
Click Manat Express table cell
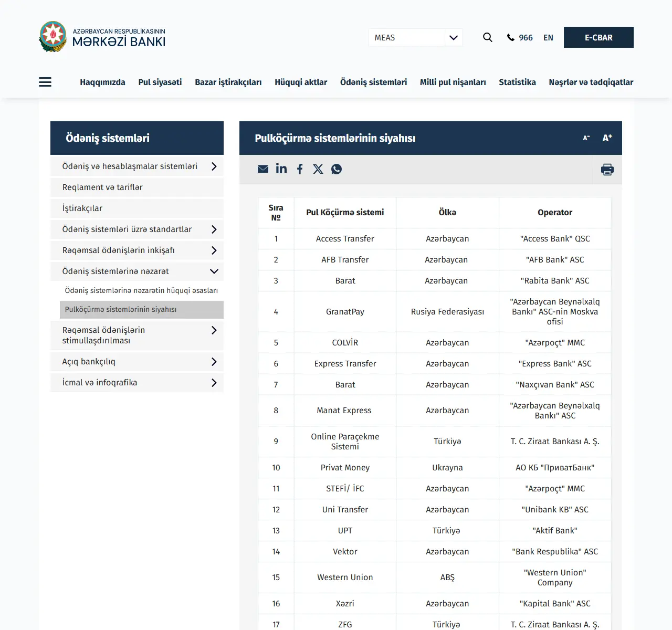[x=344, y=411]
